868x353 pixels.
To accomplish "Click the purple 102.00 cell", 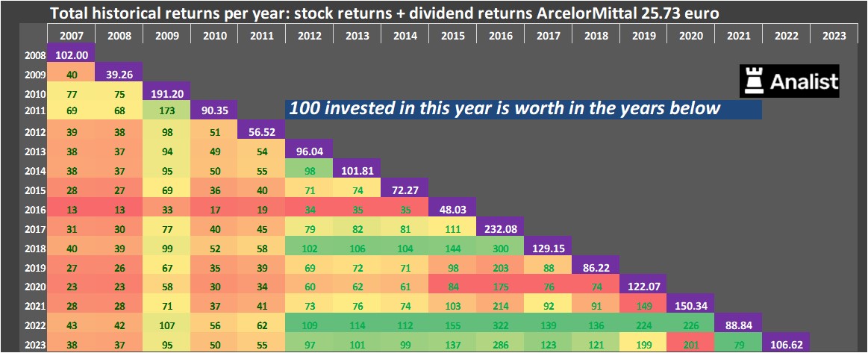I will click(71, 54).
